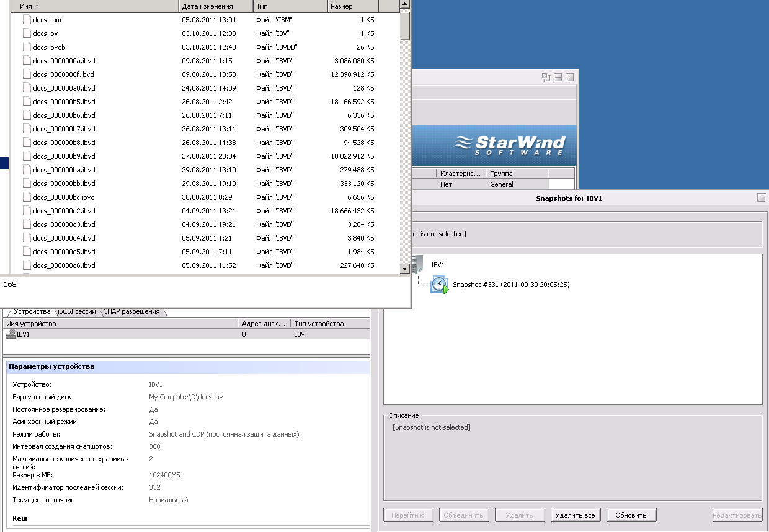This screenshot has height=532, width=769.
Task: Click the docs_000000b8.ibvd file icon
Action: coord(27,143)
